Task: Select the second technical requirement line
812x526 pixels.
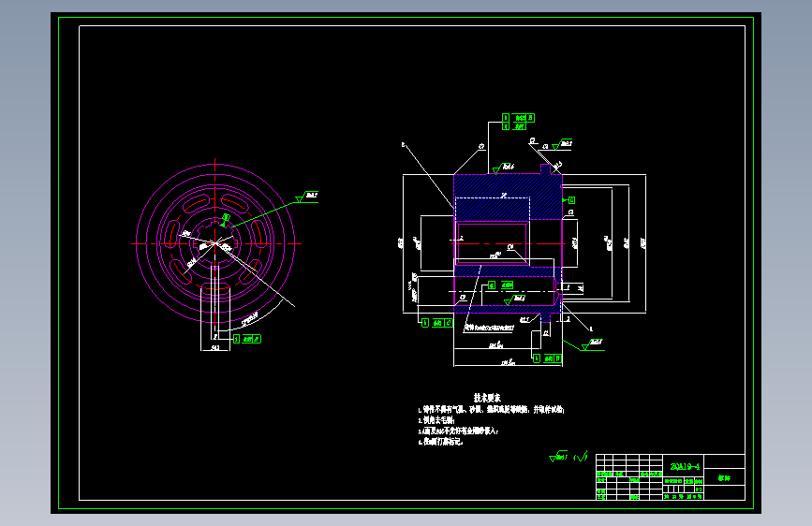Action: tap(436, 420)
